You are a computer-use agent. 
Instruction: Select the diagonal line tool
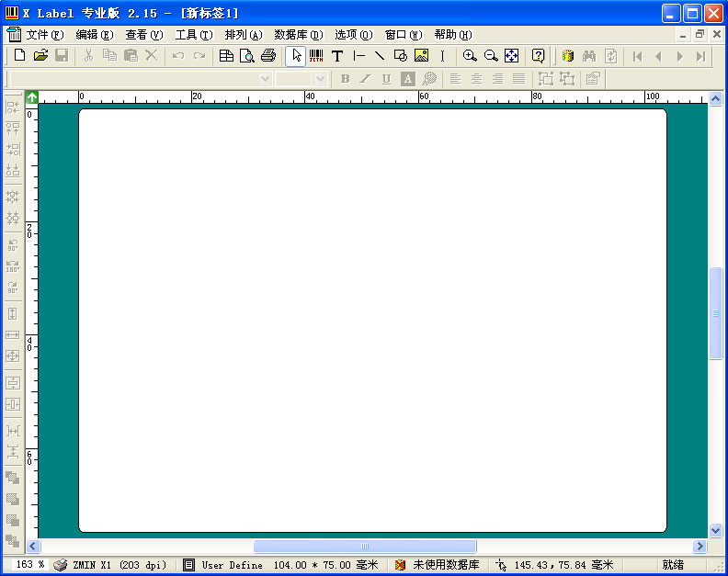point(380,56)
